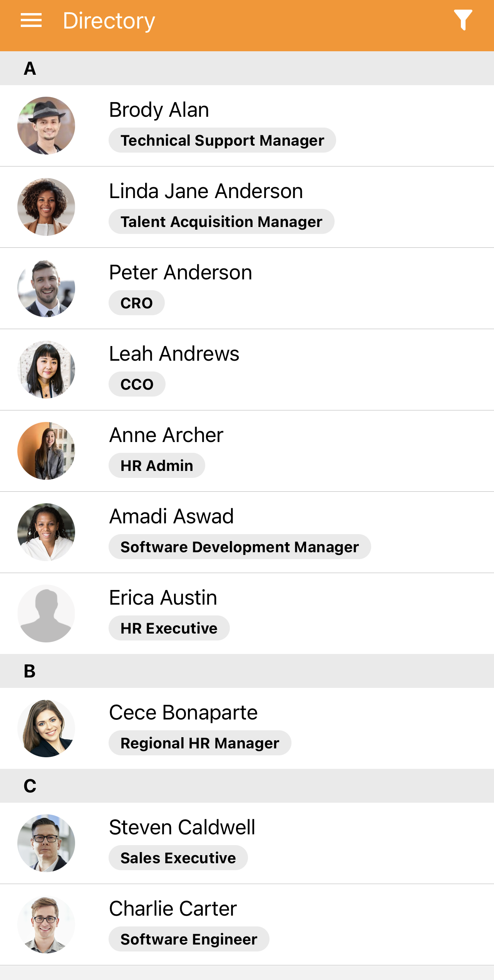
Task: Open the directory filter icon
Action: [463, 20]
